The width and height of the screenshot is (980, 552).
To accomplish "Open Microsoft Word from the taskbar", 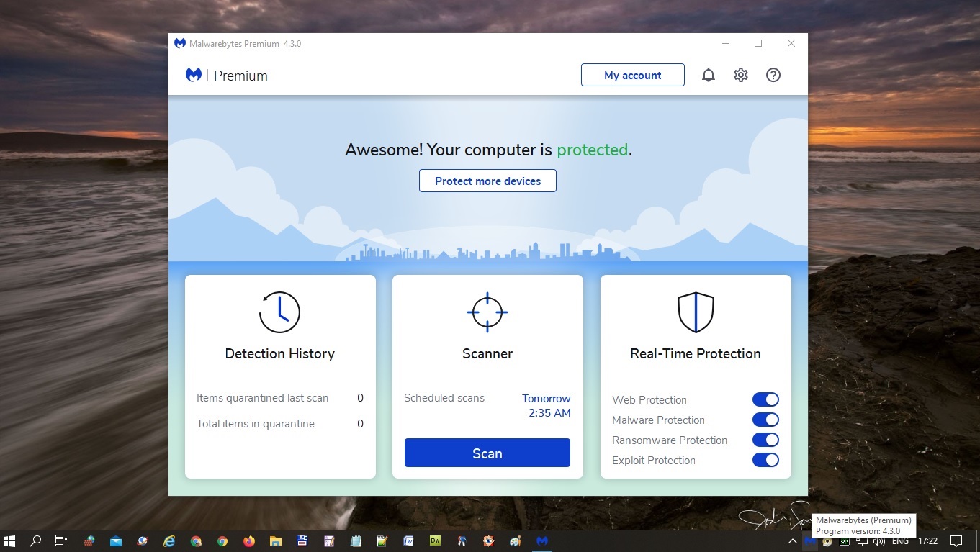I will (408, 540).
